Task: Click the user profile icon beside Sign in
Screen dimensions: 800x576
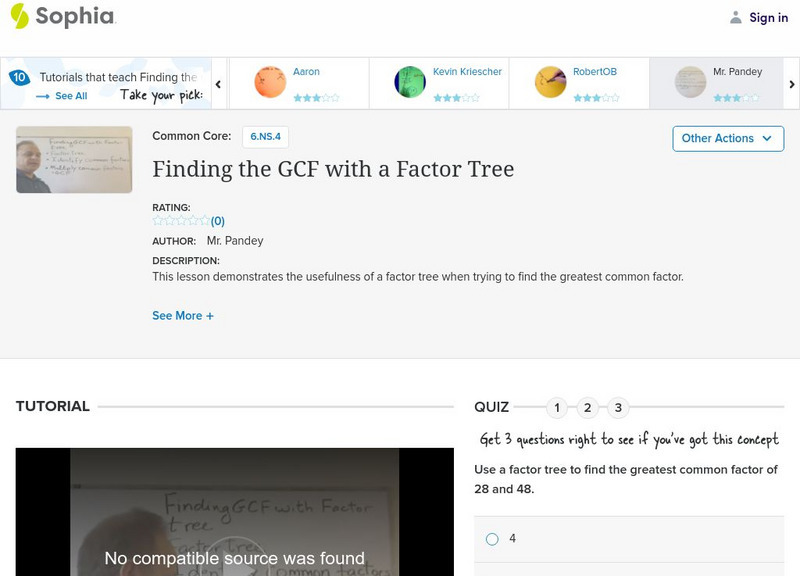Action: (735, 17)
